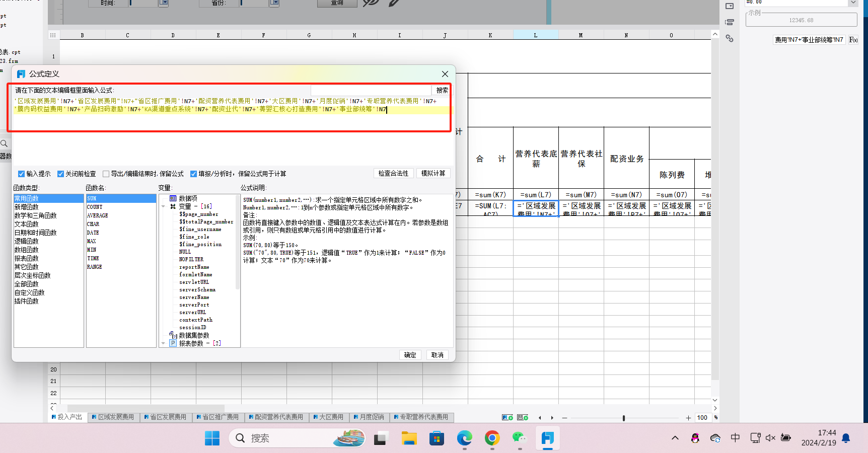Switch to 投入产出 sheet tab
868x453 pixels.
(x=67, y=417)
